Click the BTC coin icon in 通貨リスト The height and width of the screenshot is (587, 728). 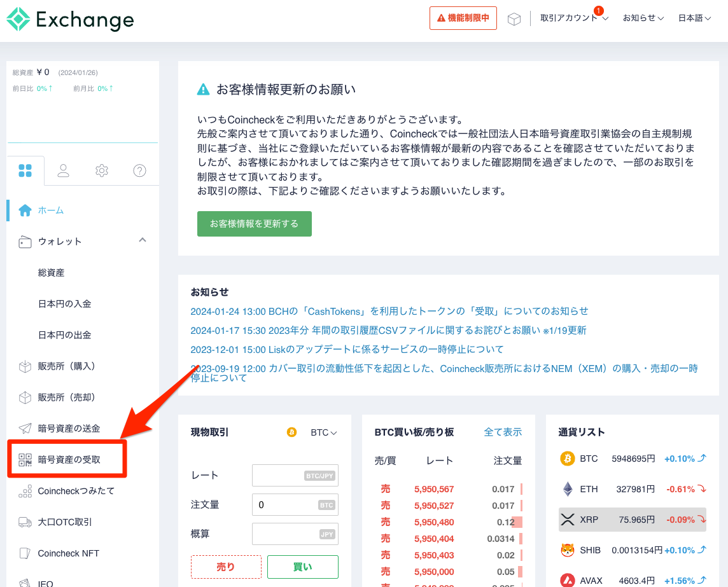[x=568, y=459]
